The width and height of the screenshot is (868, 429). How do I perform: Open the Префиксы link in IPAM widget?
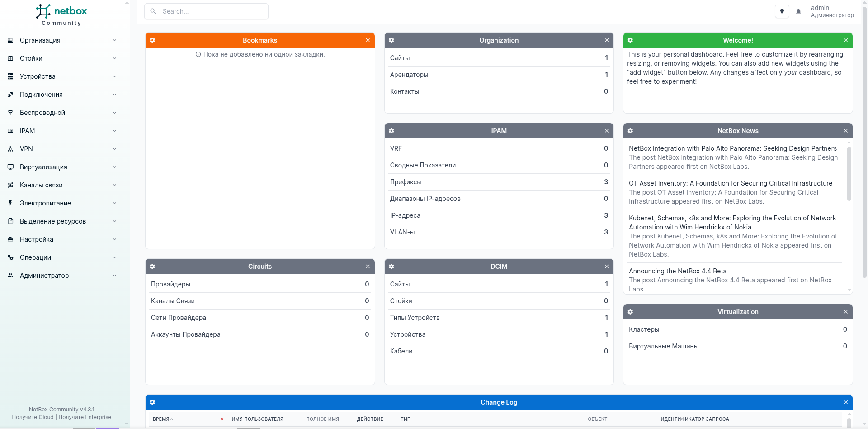tap(406, 182)
